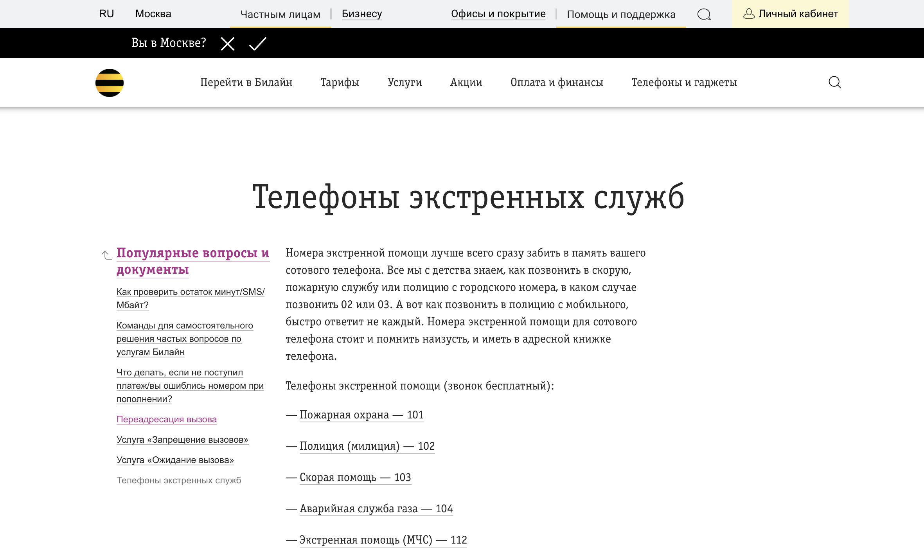Switch to the Бизнесу section
Screen dimensions: 924x560
pyautogui.click(x=361, y=14)
